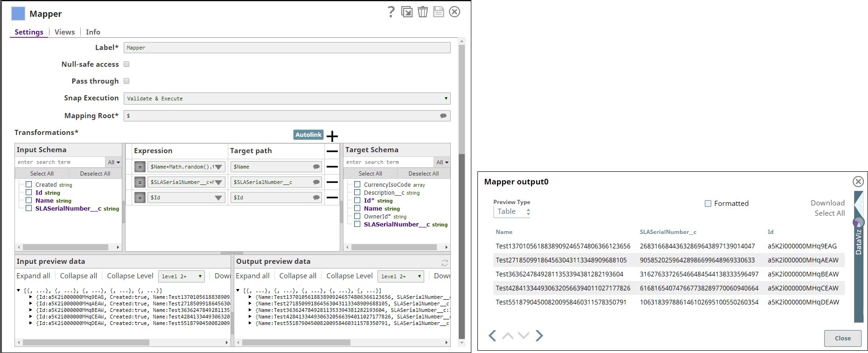Screen dimensions: 868x353
Task: Toggle expression mode for $SLASerialNumber__c row
Action: [140, 182]
